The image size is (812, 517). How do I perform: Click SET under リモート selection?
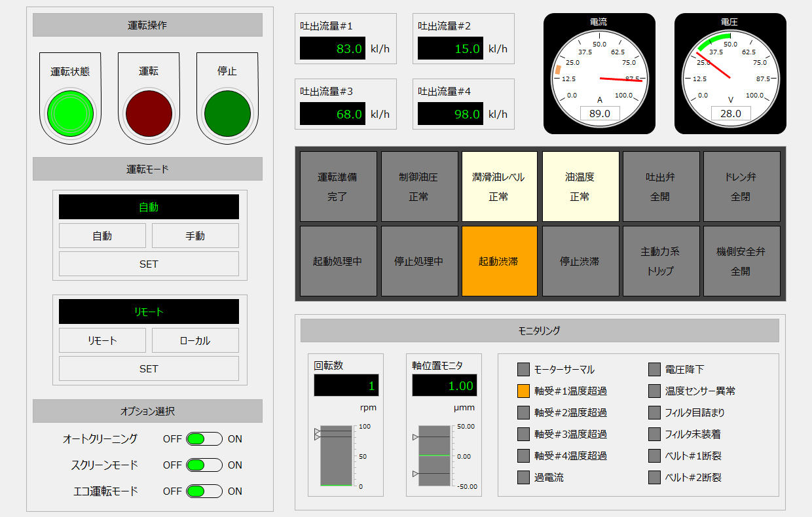click(149, 369)
